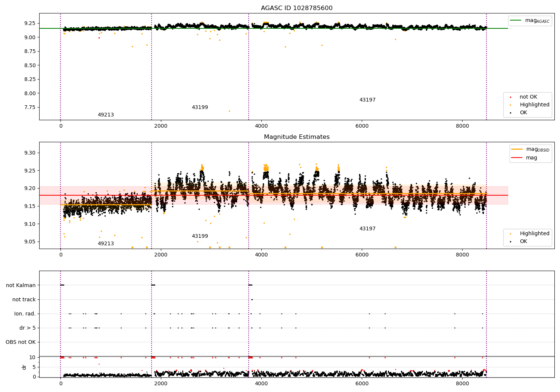This screenshot has width=560, height=392.
Task: Click obsid label 43199 in top plot
Action: point(200,108)
